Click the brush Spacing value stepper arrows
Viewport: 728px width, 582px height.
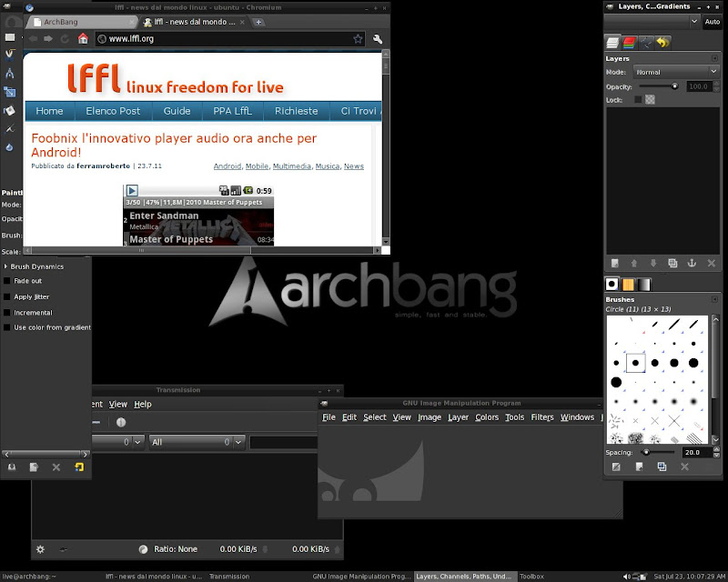coord(716,452)
